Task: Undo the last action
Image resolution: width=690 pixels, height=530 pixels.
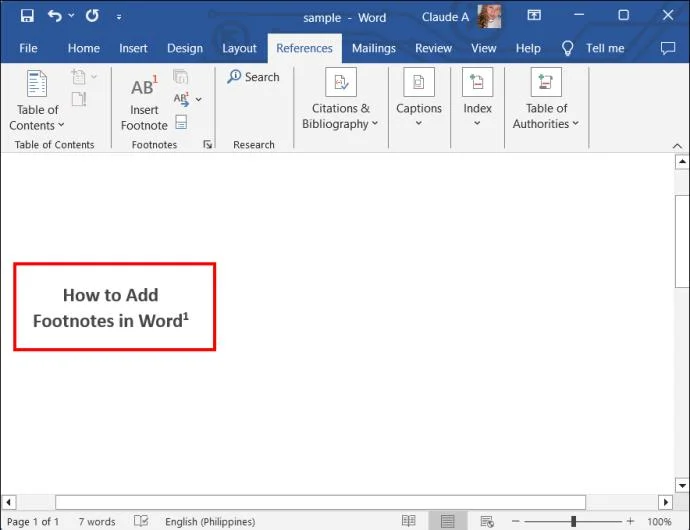Action: [55, 16]
